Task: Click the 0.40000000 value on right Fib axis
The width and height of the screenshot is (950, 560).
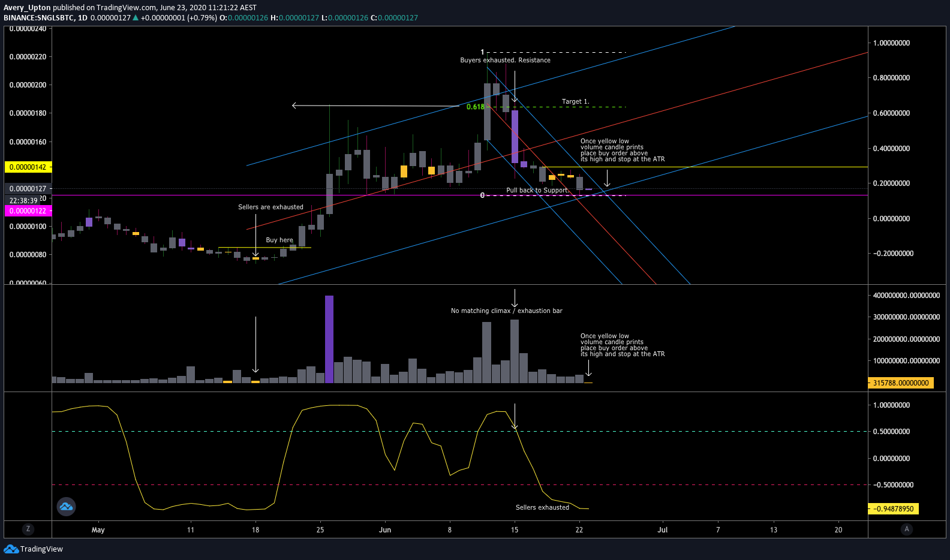Action: 892,149
